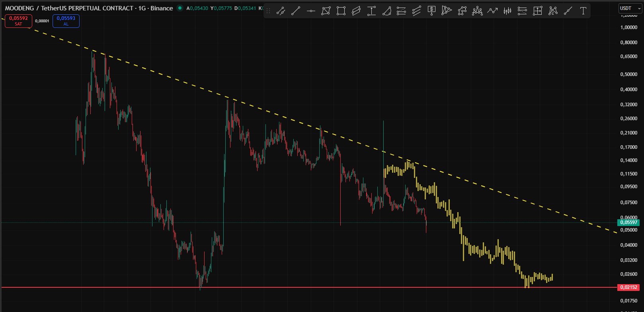Click the green market status dot
Image resolution: width=644 pixels, height=312 pixels.
[180, 8]
